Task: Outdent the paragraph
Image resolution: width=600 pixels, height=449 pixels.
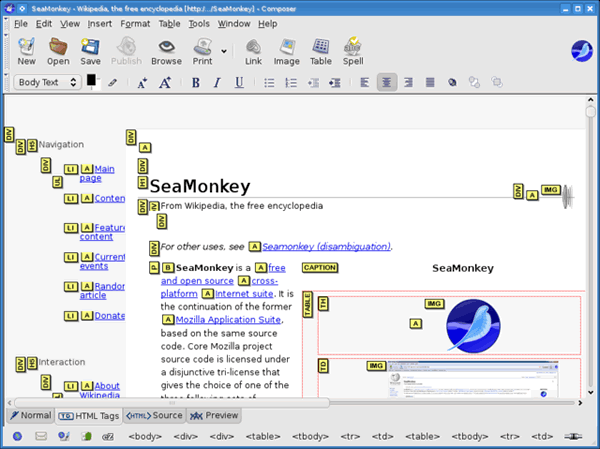Action: [x=313, y=83]
